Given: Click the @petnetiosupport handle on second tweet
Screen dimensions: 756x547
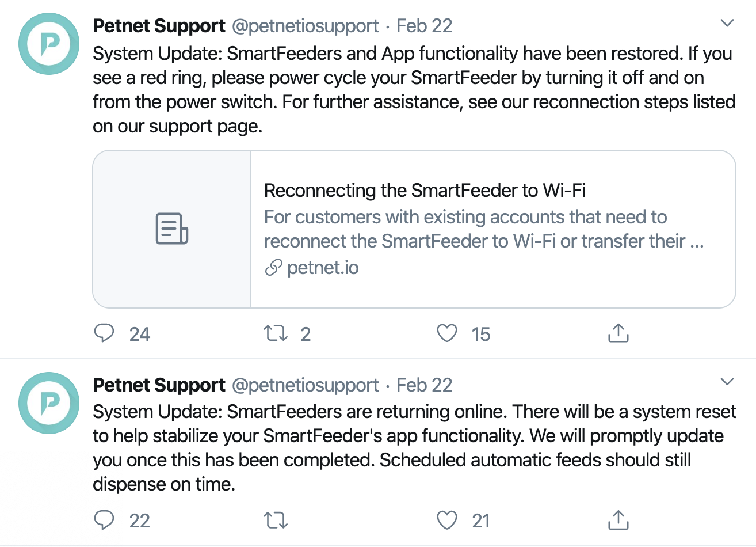Looking at the screenshot, I should (305, 385).
